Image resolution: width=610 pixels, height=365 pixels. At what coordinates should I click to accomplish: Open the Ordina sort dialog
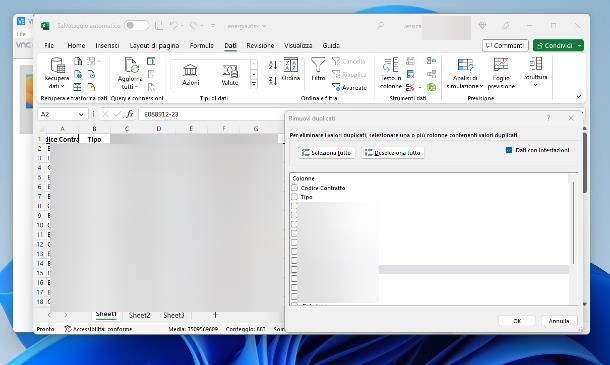pos(291,69)
